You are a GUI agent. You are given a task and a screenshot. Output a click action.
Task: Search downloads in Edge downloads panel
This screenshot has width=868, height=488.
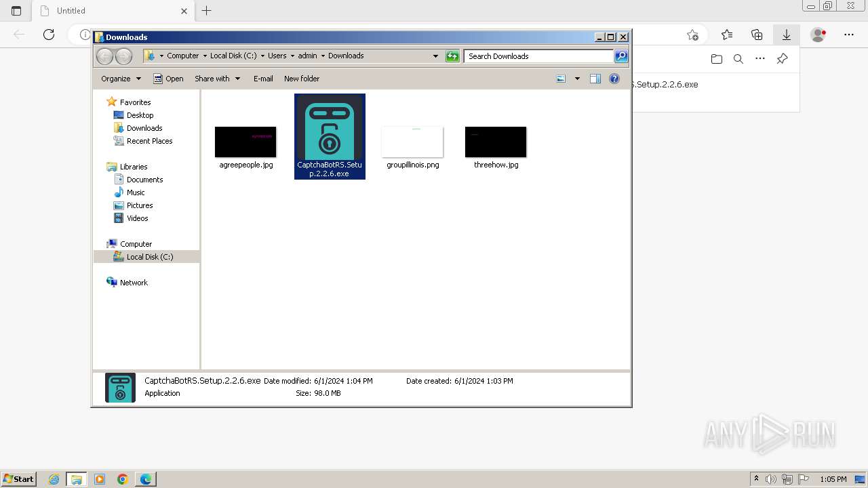point(738,59)
